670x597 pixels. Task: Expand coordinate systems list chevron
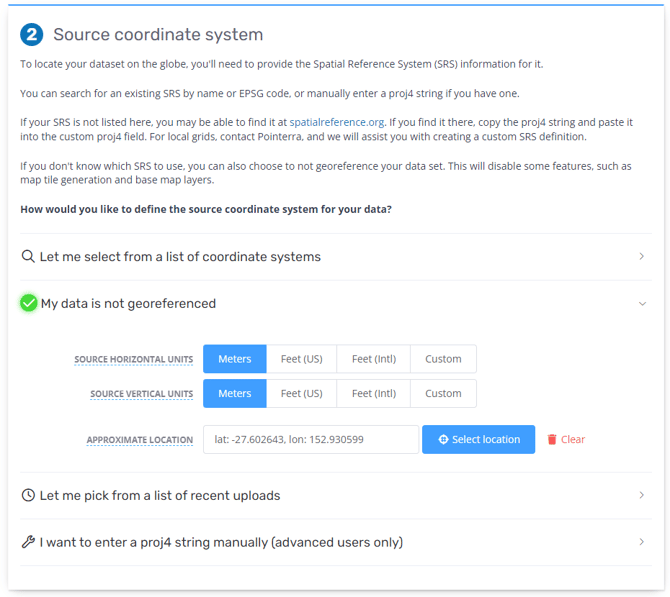(x=642, y=257)
